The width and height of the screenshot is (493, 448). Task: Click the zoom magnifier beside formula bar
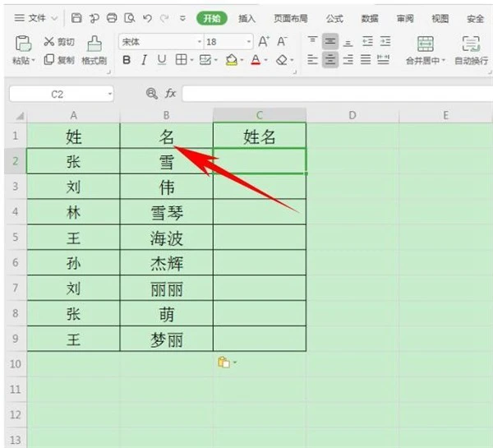152,94
